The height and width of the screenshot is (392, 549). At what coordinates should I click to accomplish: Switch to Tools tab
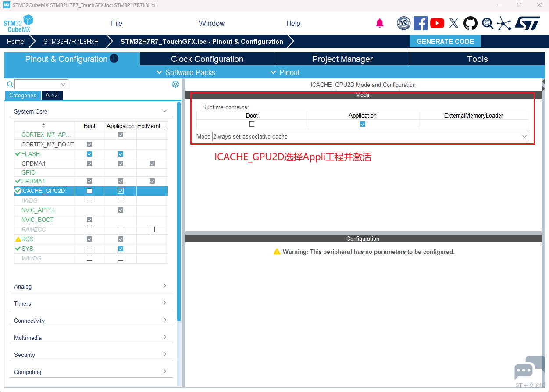478,59
